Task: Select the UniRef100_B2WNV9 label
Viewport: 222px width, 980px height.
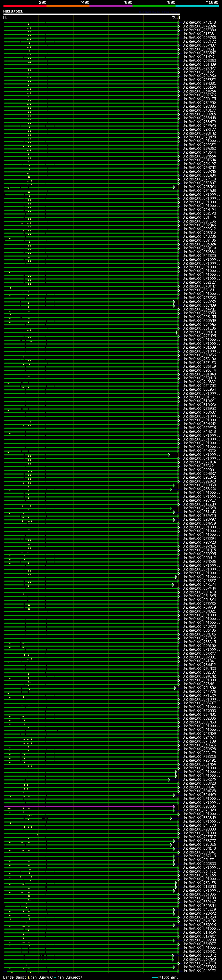Action: point(199,795)
